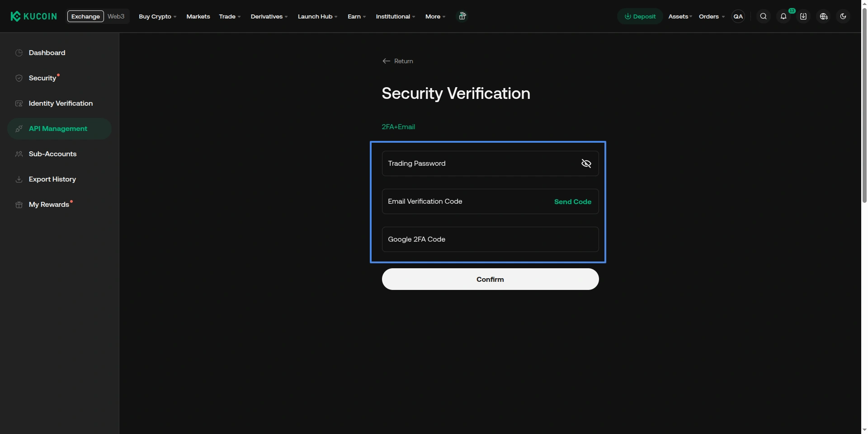Select API Management in sidebar
Image resolution: width=868 pixels, height=434 pixels.
pyautogui.click(x=59, y=129)
